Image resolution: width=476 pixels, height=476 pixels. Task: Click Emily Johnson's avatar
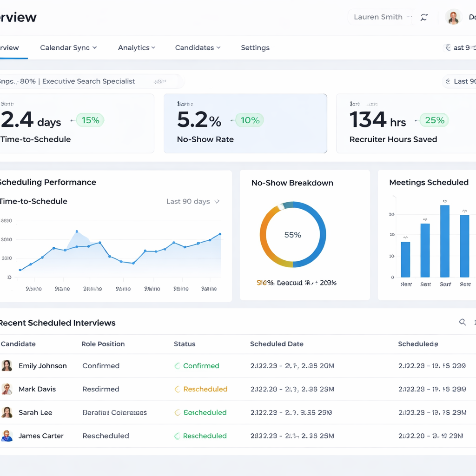coord(7,365)
